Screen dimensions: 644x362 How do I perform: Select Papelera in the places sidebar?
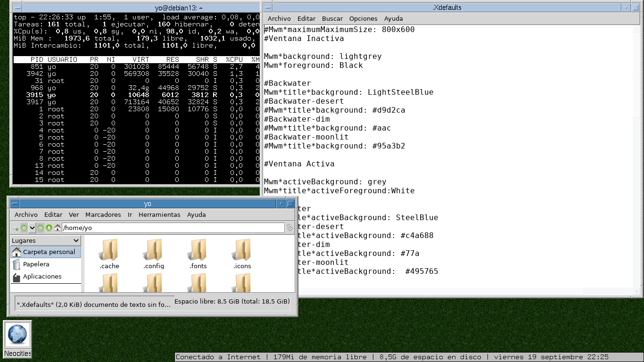(x=36, y=264)
